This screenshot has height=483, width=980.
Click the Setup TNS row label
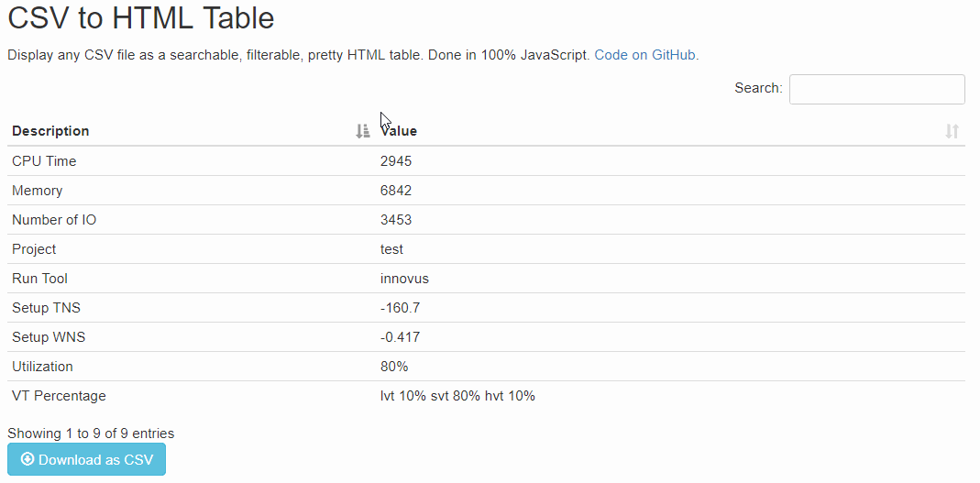[47, 308]
